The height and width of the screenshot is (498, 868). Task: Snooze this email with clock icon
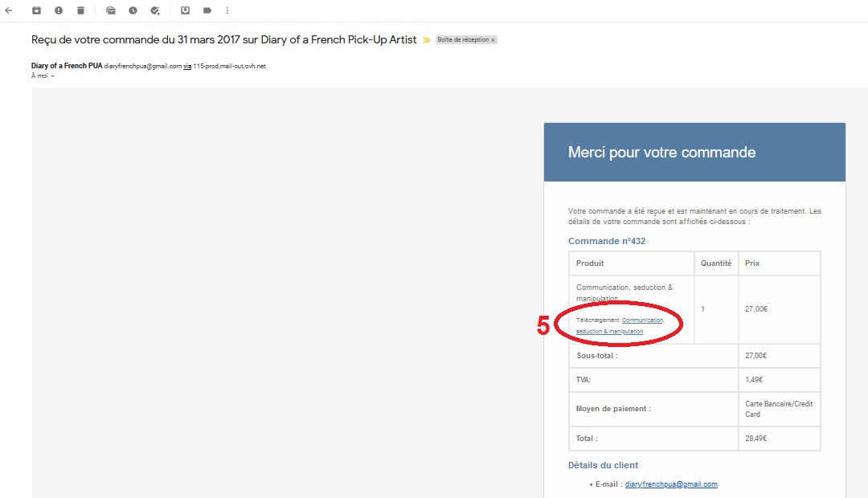click(133, 10)
